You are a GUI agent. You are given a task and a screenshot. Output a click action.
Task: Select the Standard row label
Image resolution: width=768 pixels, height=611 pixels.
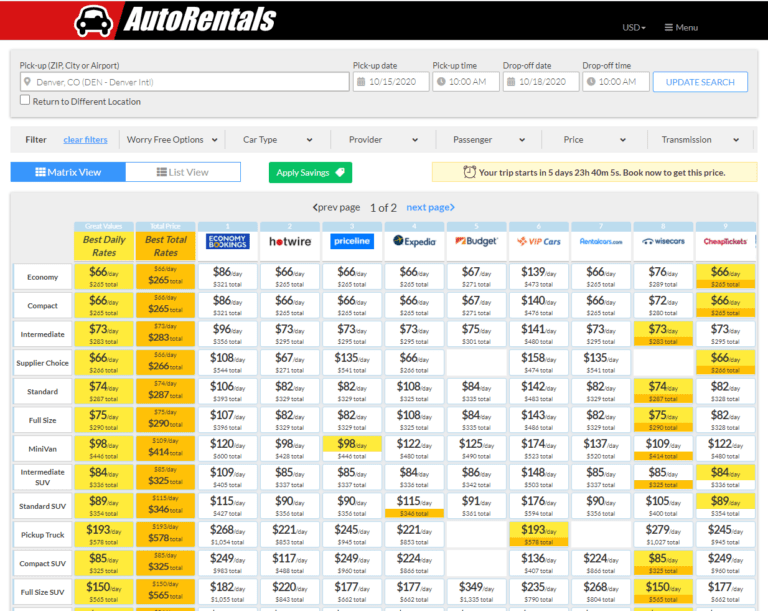click(x=43, y=391)
